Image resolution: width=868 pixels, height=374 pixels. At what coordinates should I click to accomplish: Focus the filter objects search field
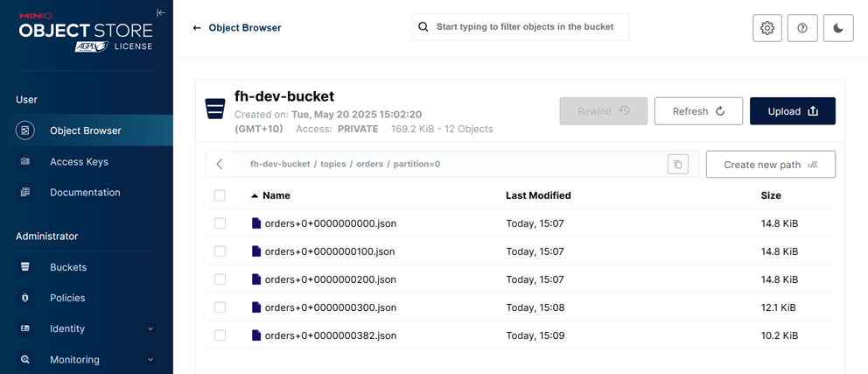[521, 26]
